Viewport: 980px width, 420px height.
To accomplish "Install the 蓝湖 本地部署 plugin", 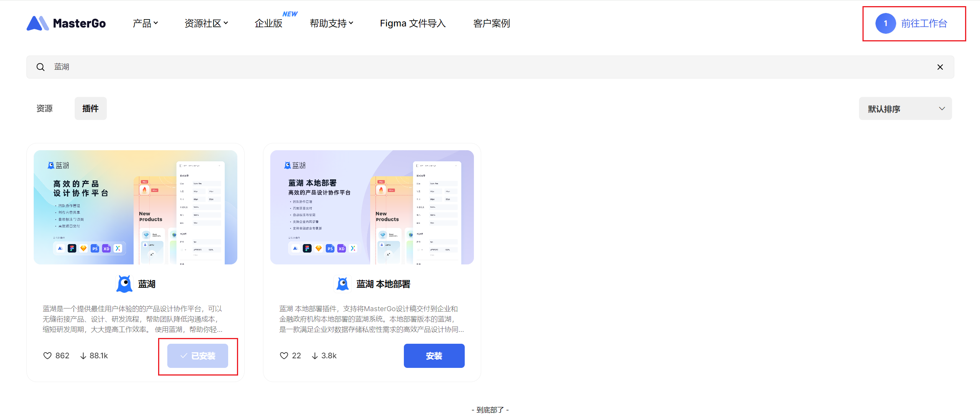I will 434,356.
